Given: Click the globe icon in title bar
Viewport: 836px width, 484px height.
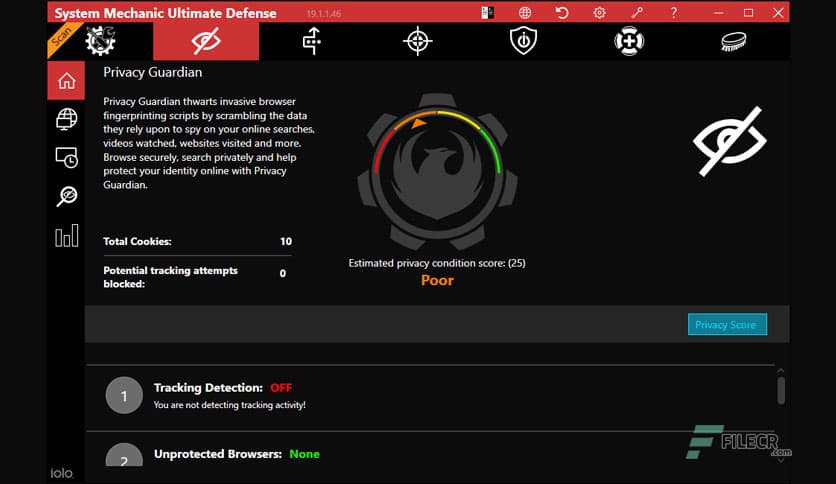Looking at the screenshot, I should 525,12.
